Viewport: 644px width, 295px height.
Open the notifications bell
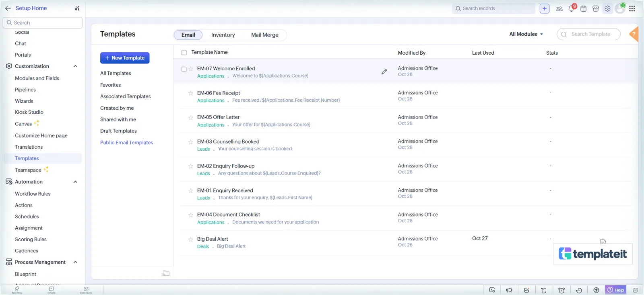tap(572, 8)
